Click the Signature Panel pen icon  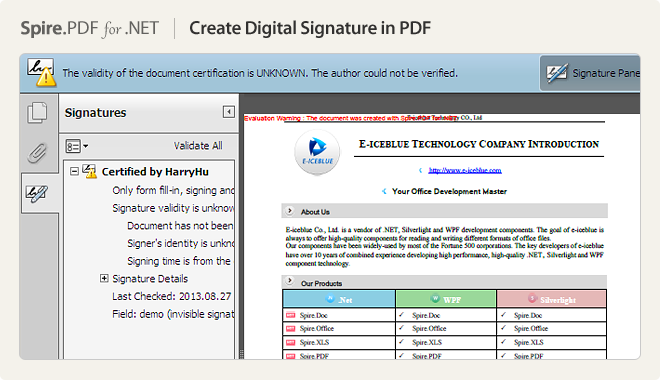(x=556, y=73)
